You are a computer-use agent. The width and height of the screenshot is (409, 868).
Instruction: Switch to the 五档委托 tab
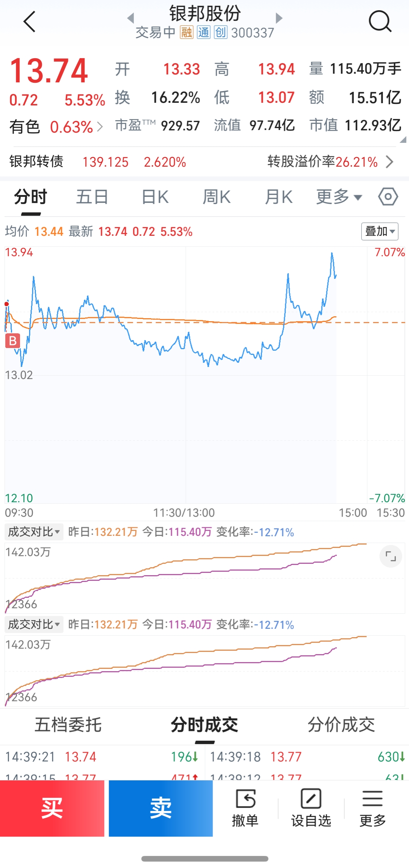pyautogui.click(x=68, y=724)
